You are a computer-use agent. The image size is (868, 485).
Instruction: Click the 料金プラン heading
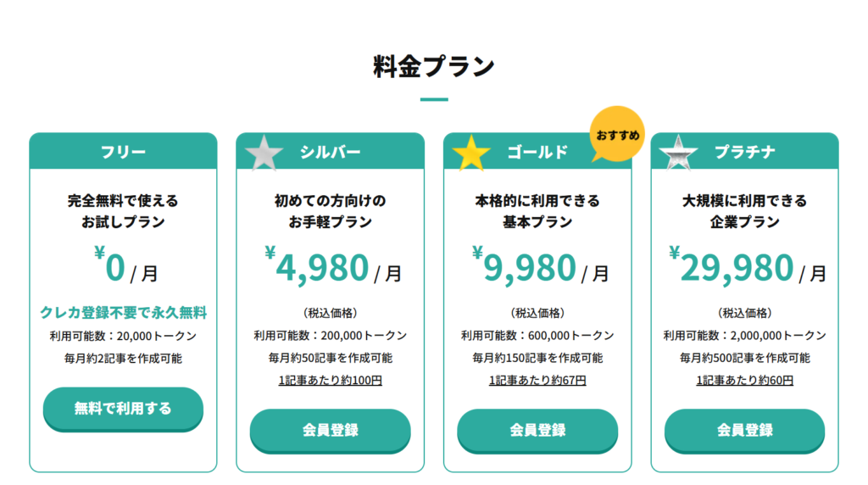[x=434, y=66]
